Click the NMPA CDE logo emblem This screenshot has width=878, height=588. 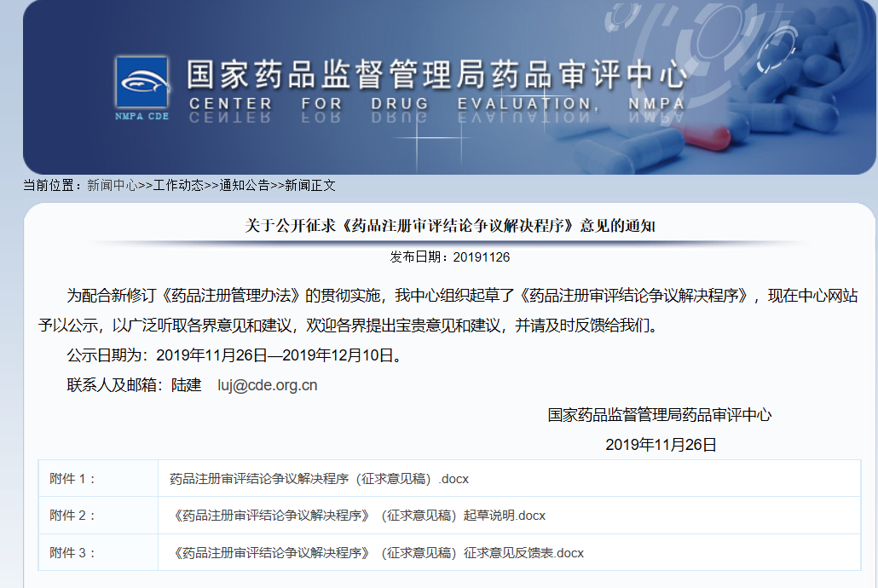click(142, 83)
